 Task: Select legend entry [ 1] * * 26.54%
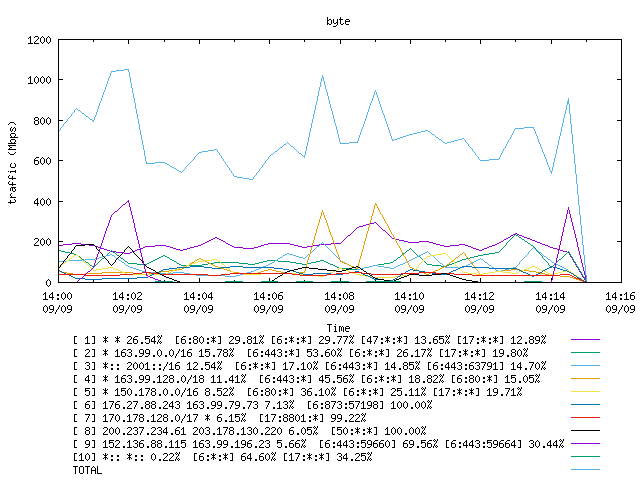[x=309, y=340]
